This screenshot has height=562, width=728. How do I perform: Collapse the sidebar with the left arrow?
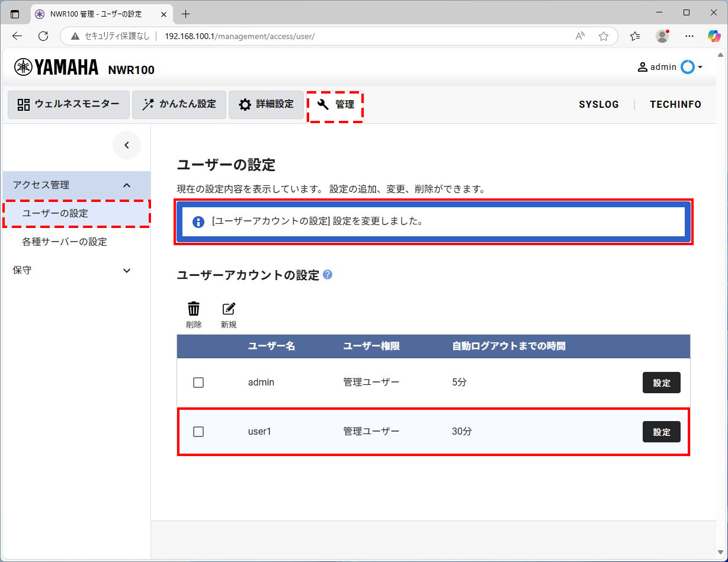coord(126,144)
